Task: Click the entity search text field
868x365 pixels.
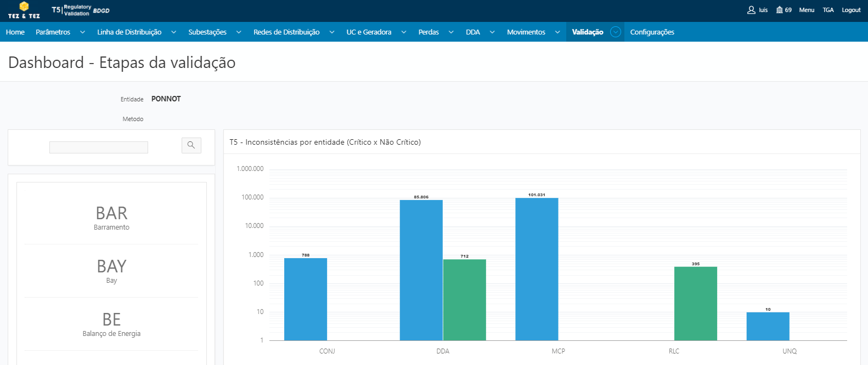Action: [99, 147]
